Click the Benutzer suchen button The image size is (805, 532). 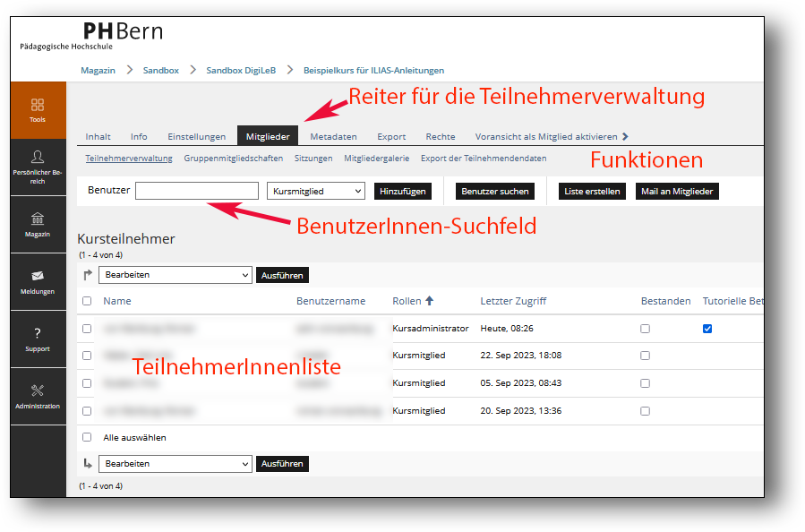[x=495, y=191]
